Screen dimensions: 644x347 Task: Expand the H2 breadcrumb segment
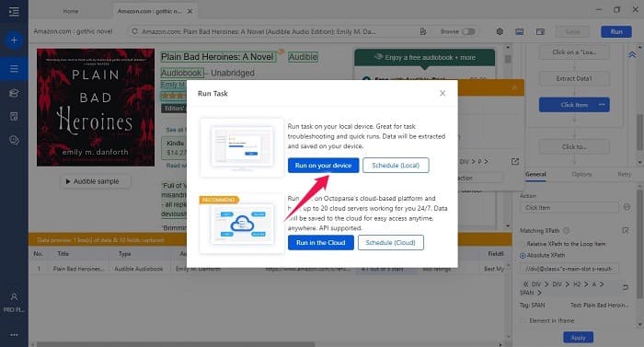pos(586,284)
